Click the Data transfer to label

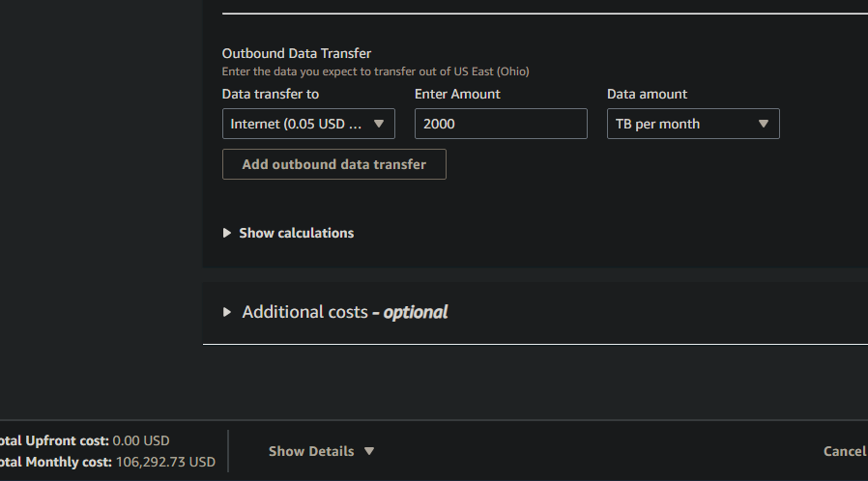click(x=270, y=94)
